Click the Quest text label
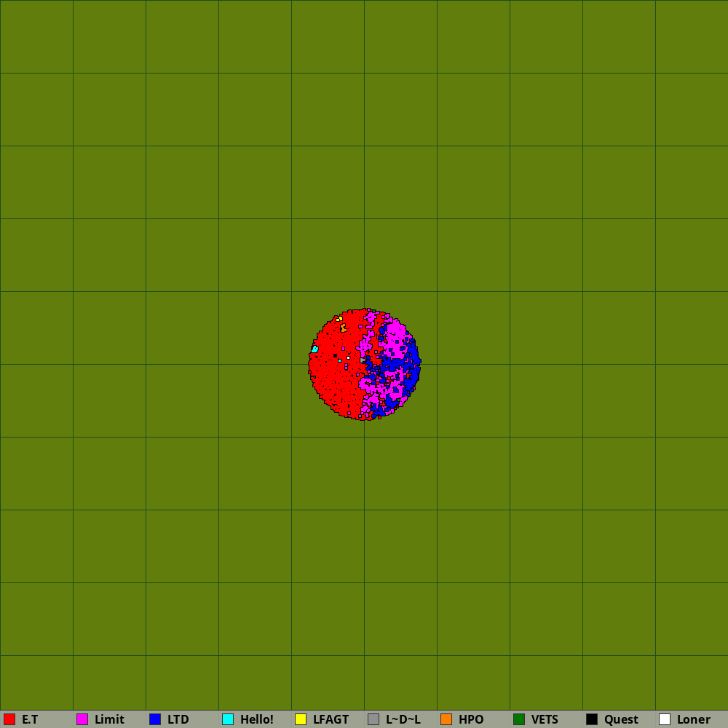 (x=621, y=719)
